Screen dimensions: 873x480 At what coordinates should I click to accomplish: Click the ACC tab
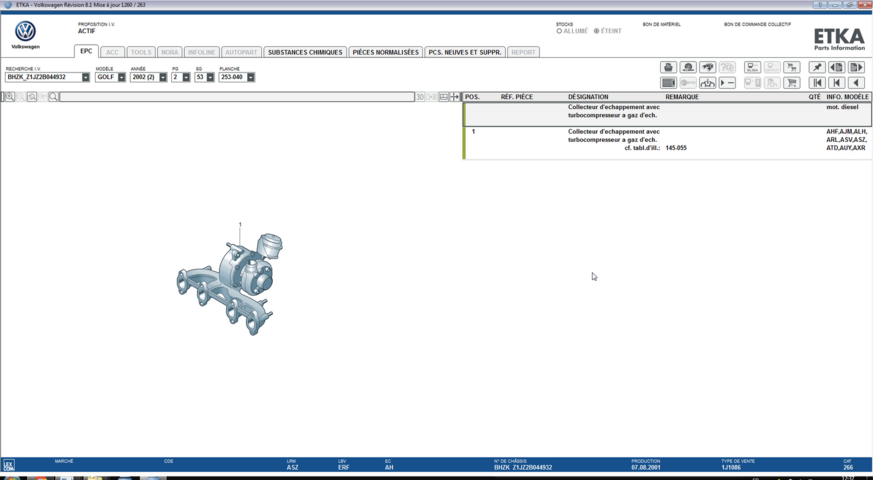tap(112, 52)
